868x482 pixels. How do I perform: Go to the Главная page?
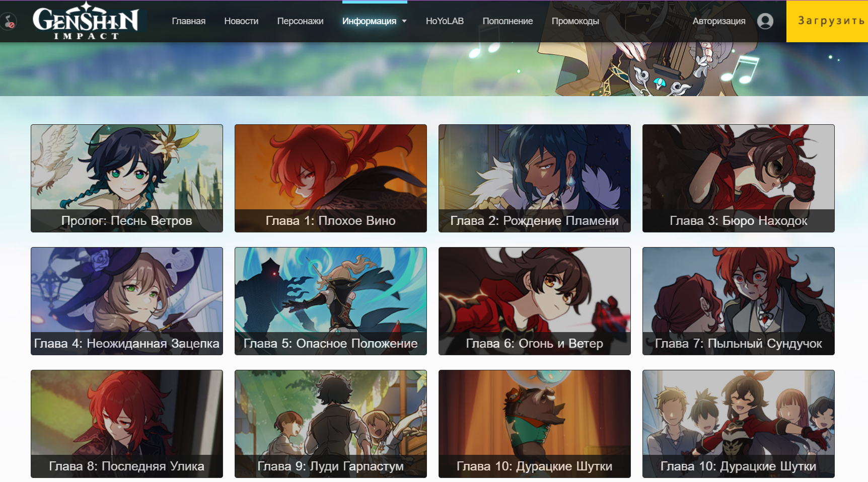[x=188, y=21]
